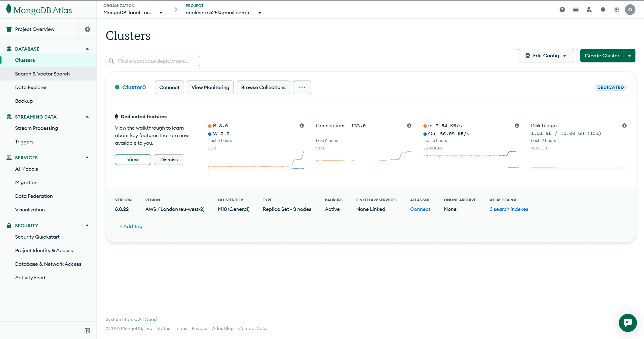Open the Cluster0 more options ellipsis
This screenshot has width=644, height=339.
click(x=302, y=87)
